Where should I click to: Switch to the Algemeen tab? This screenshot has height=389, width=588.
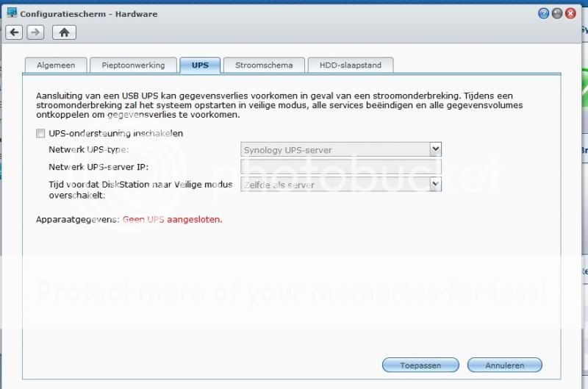[56, 65]
